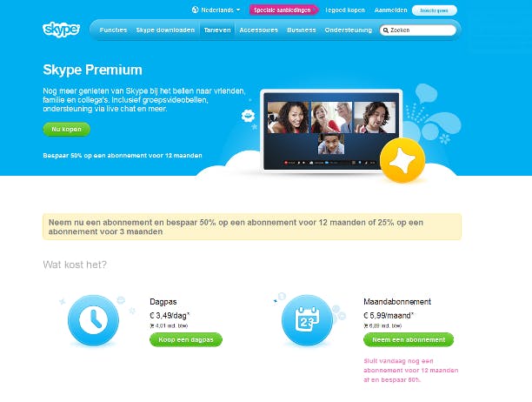Image resolution: width=532 pixels, height=402 pixels.
Task: Click Koop een dagpas button
Action: click(186, 339)
